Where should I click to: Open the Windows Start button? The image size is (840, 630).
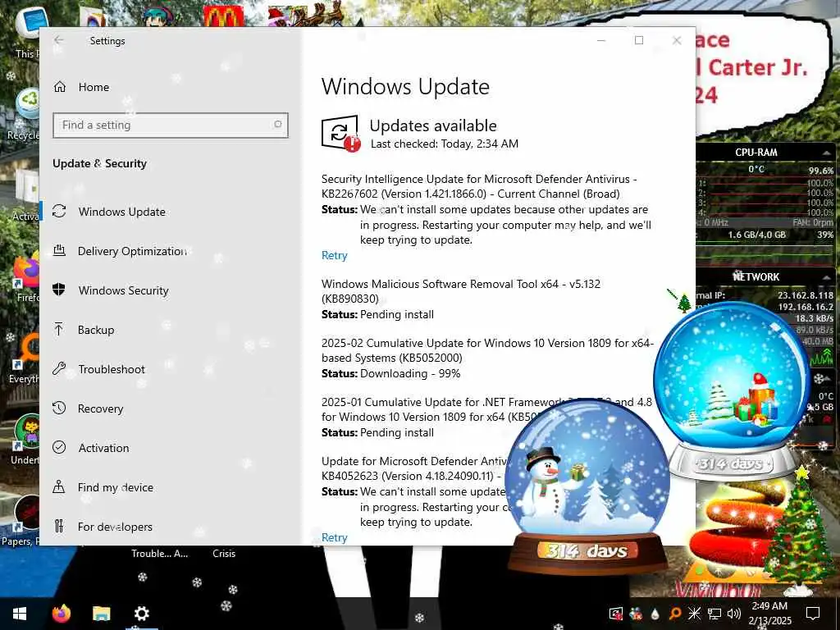pyautogui.click(x=20, y=614)
